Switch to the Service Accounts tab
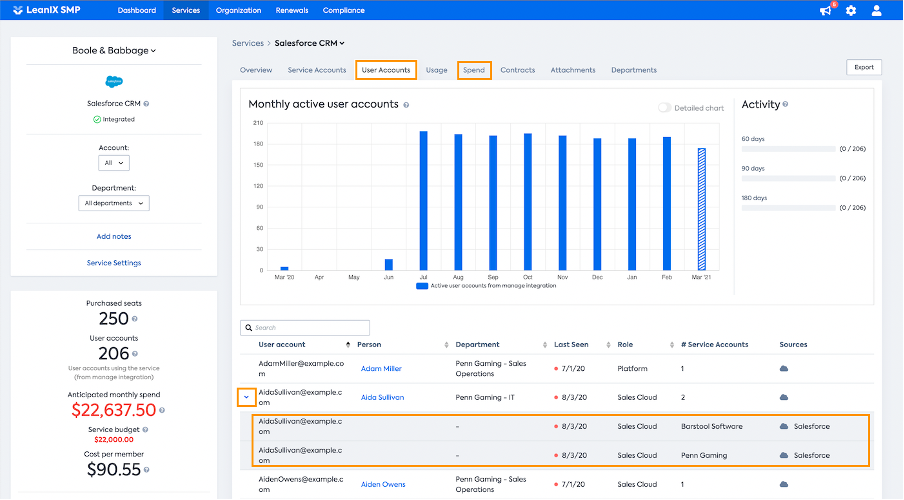 tap(317, 70)
